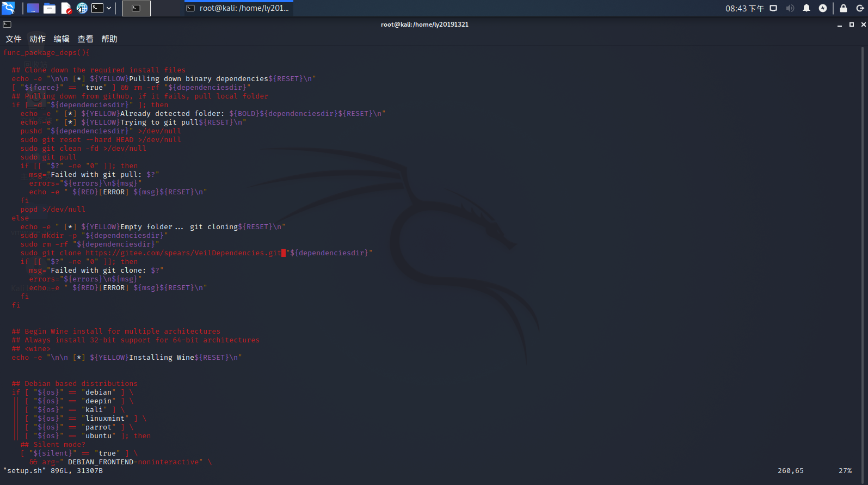Screen dimensions: 868x485
Task: Open the 查看 menu
Action: click(x=85, y=39)
